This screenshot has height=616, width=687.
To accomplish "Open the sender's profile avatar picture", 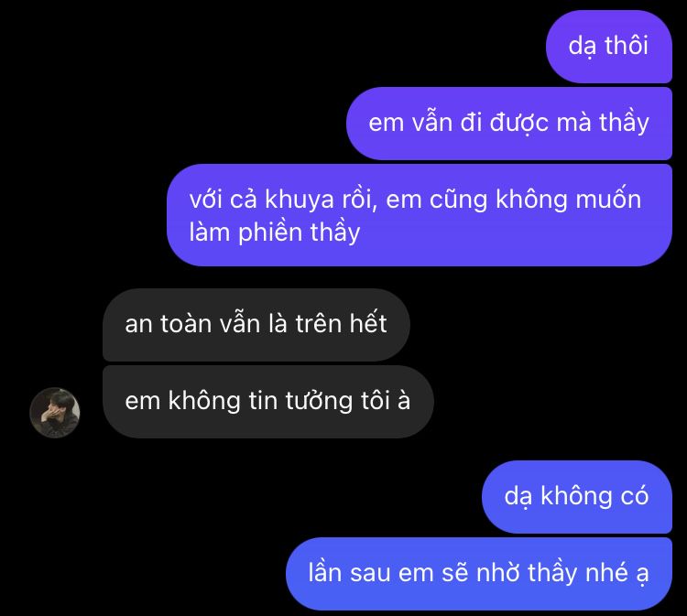I will click(x=55, y=413).
